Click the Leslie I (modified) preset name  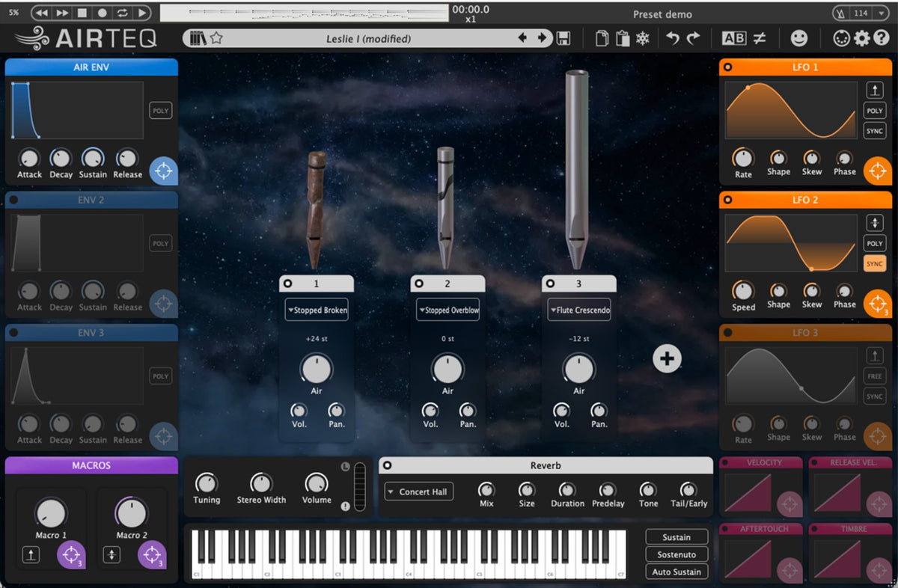(369, 39)
